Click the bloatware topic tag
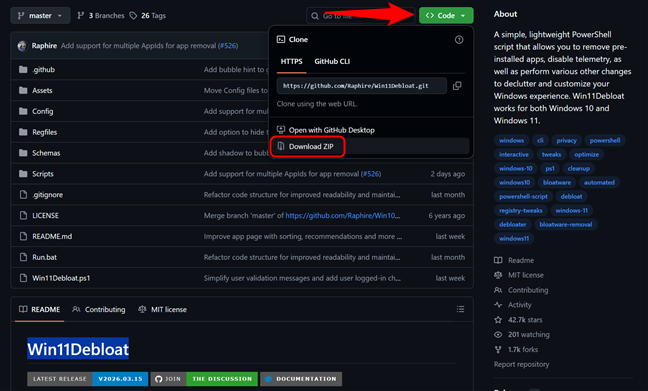648x391 pixels. tap(557, 183)
